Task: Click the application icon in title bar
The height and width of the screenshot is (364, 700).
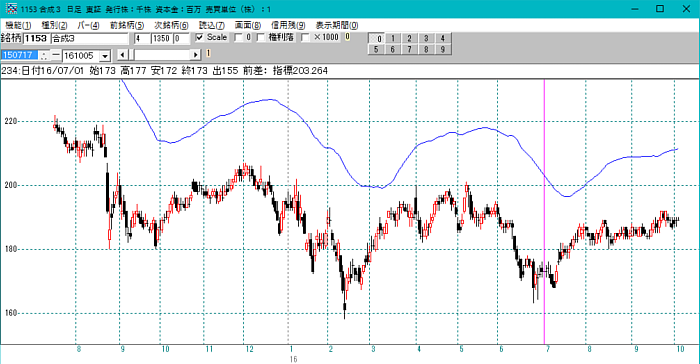Action: point(11,8)
